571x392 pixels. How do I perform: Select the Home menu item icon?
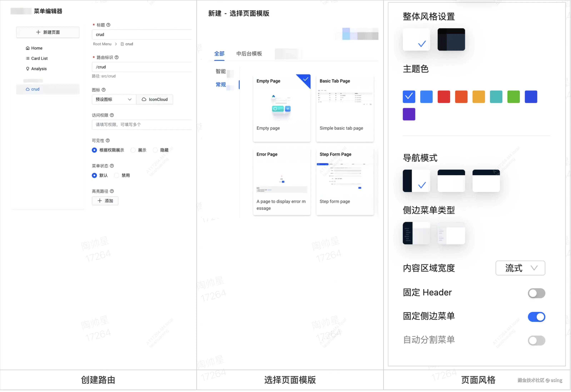click(x=28, y=48)
